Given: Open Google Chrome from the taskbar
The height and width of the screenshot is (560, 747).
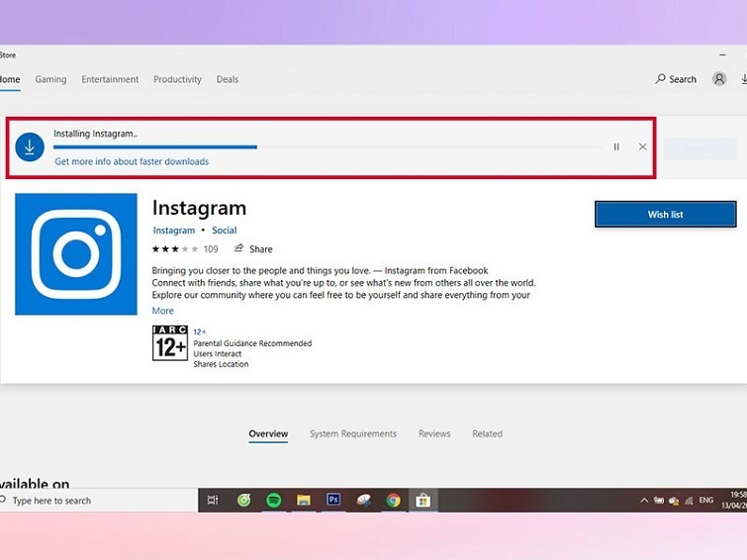Looking at the screenshot, I should (394, 500).
